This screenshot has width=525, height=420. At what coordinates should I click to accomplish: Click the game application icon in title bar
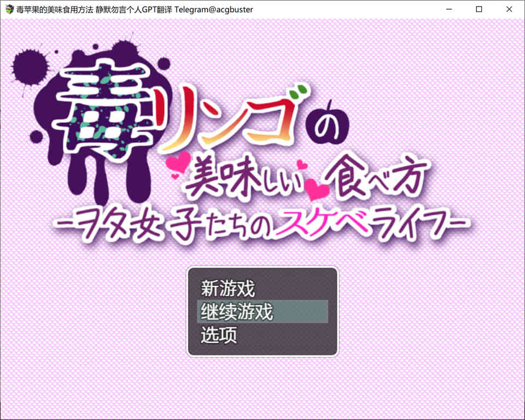pos(10,9)
